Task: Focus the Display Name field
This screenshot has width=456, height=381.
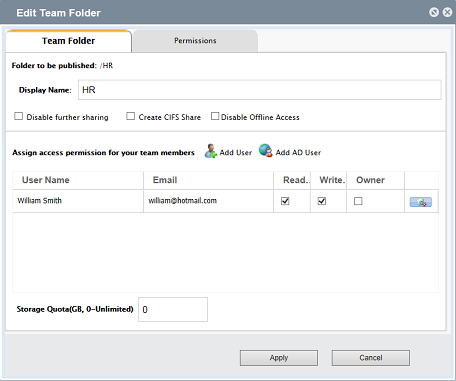Action: (260, 90)
